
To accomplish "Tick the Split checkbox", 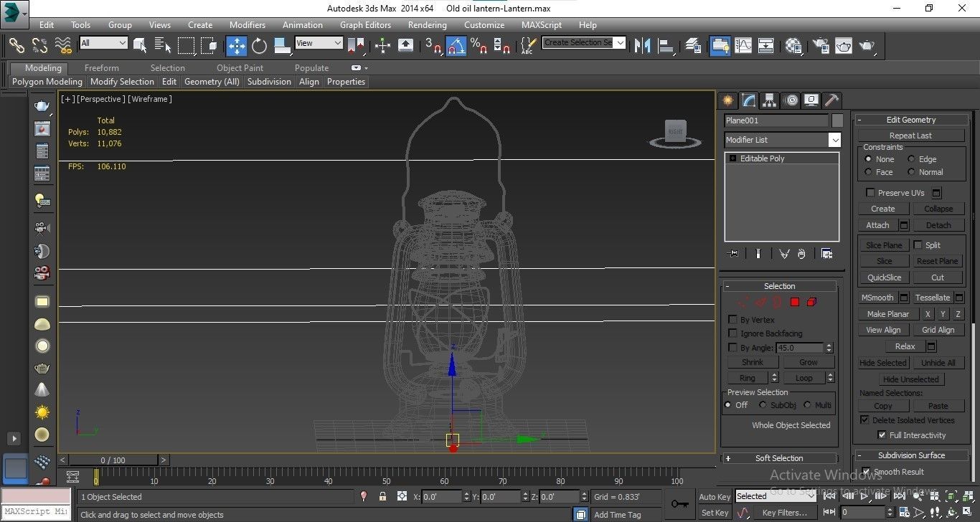I will [918, 245].
